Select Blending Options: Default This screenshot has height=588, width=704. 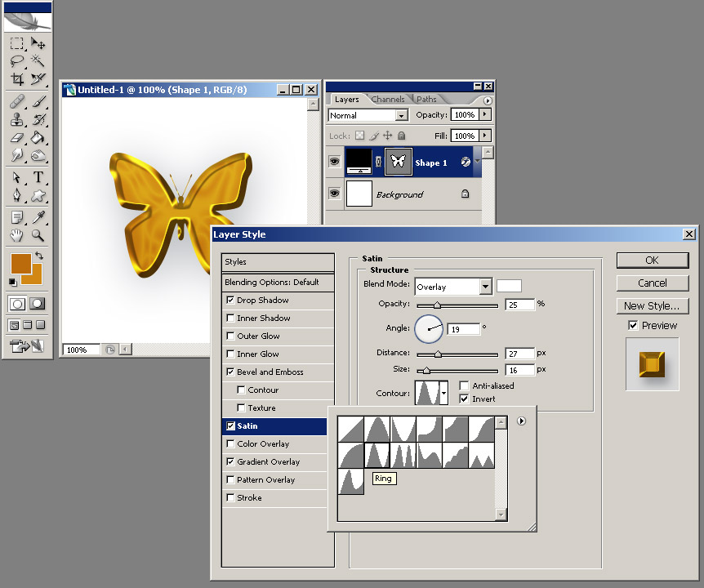coord(278,282)
